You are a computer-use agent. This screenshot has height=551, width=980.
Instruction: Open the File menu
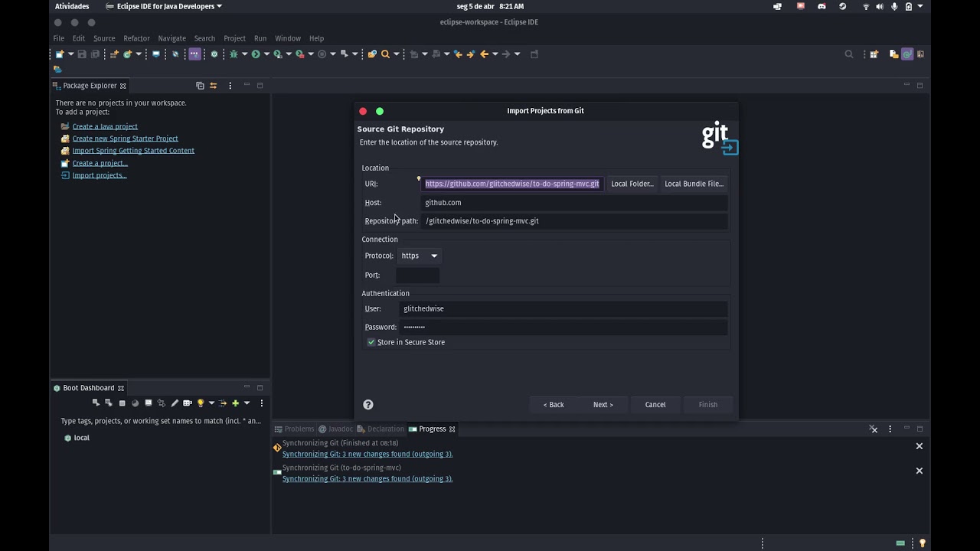click(59, 38)
